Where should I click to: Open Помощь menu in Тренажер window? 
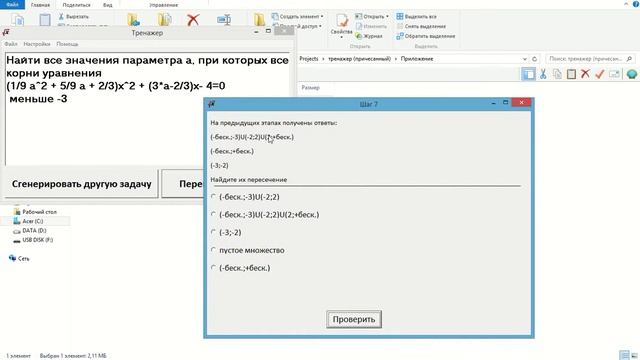[67, 44]
